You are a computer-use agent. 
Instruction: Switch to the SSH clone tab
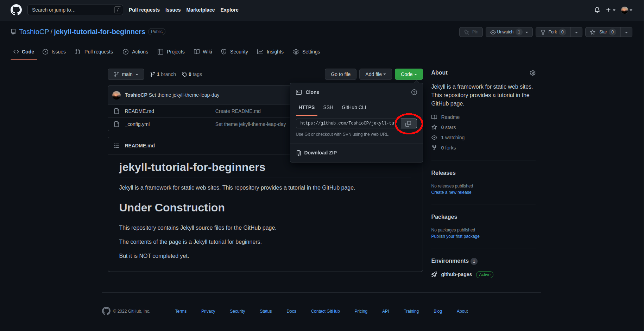click(328, 107)
